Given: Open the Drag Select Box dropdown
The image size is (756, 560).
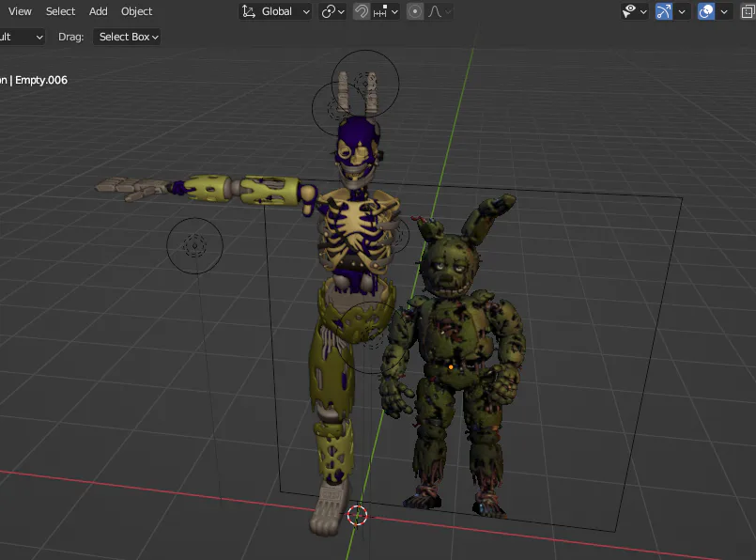Looking at the screenshot, I should point(127,37).
